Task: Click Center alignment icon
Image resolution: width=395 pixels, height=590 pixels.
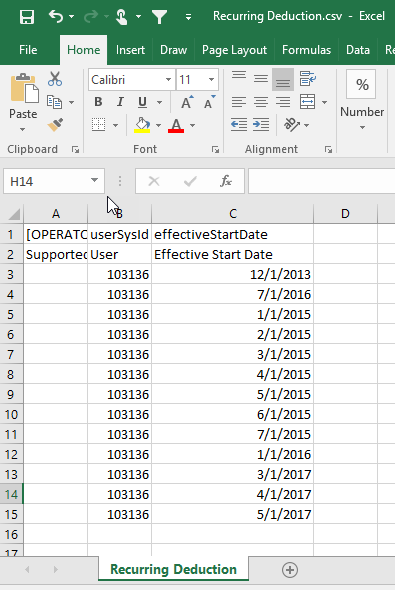Action: point(261,102)
